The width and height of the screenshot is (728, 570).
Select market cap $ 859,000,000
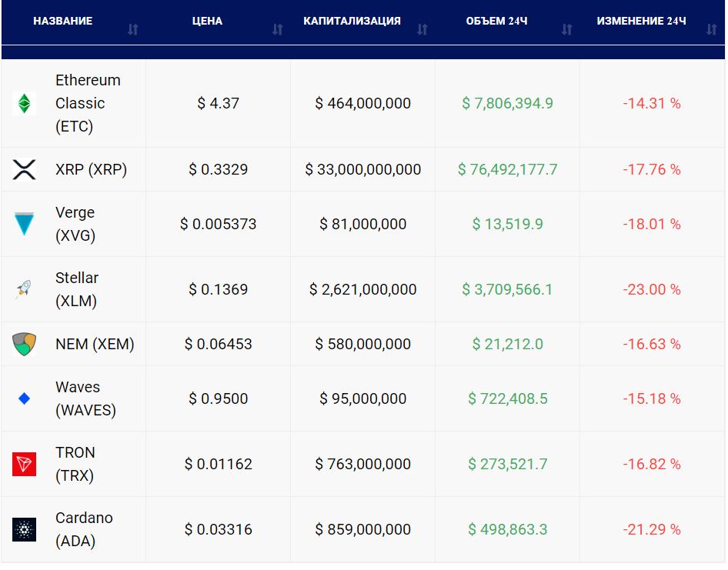tap(363, 529)
